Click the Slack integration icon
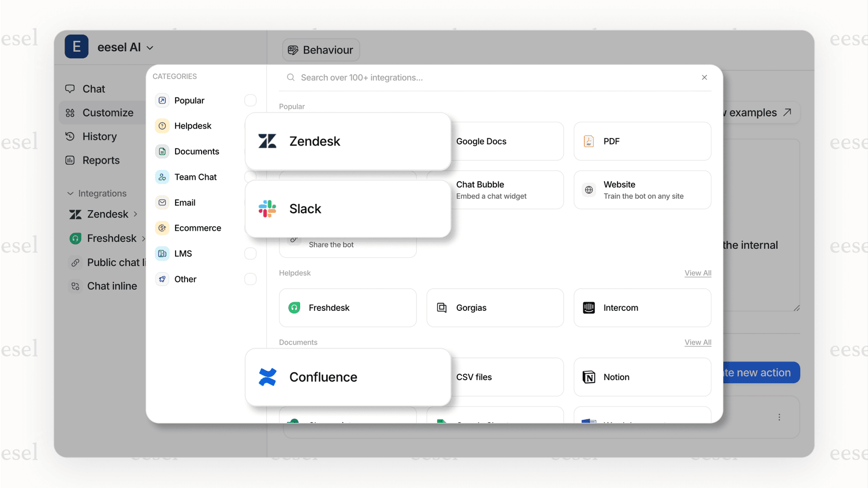 (267, 209)
